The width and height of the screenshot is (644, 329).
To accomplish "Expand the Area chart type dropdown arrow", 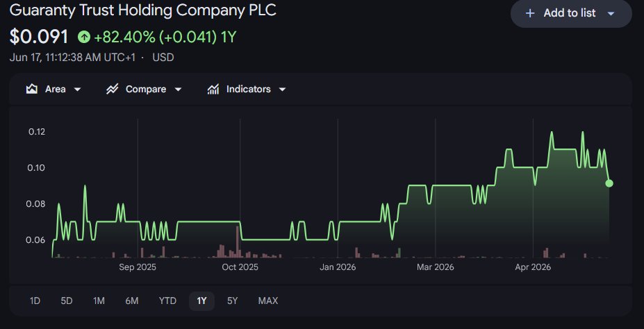I will pyautogui.click(x=77, y=90).
